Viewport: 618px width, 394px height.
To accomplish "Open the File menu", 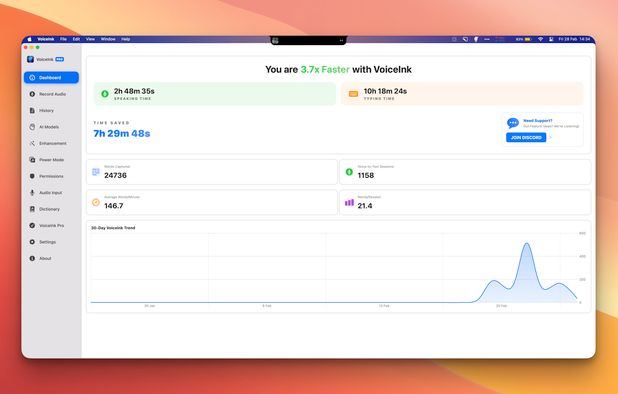I will click(x=63, y=39).
